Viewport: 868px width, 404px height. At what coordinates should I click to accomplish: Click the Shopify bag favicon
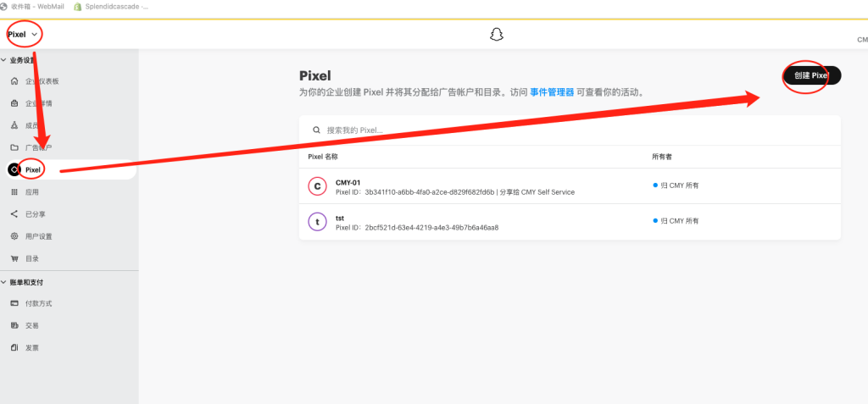click(x=77, y=7)
